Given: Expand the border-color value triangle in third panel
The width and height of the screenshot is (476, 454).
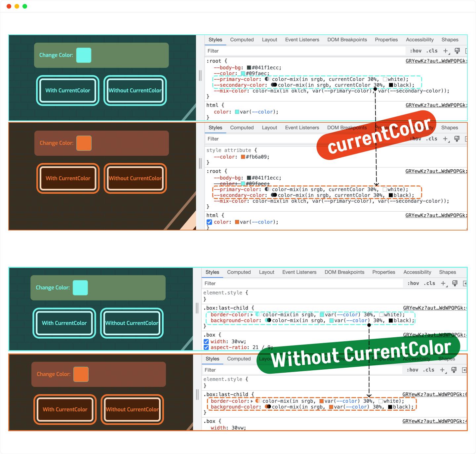Looking at the screenshot, I should point(252,315).
